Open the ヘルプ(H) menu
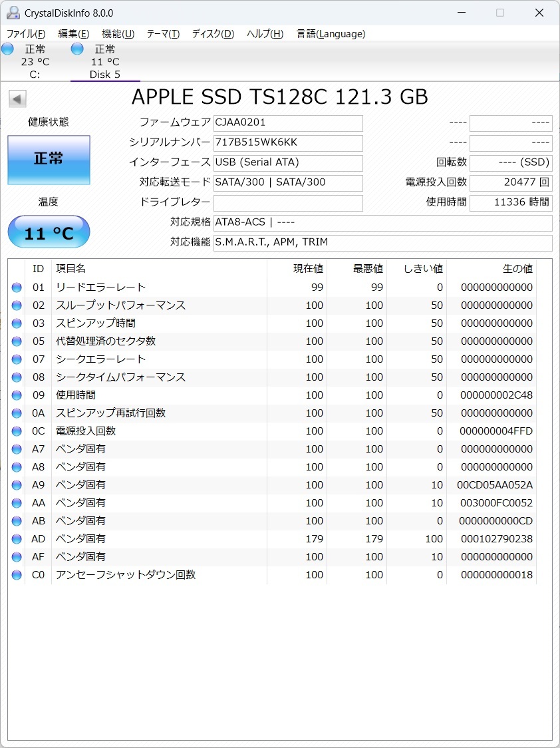 coord(265,34)
